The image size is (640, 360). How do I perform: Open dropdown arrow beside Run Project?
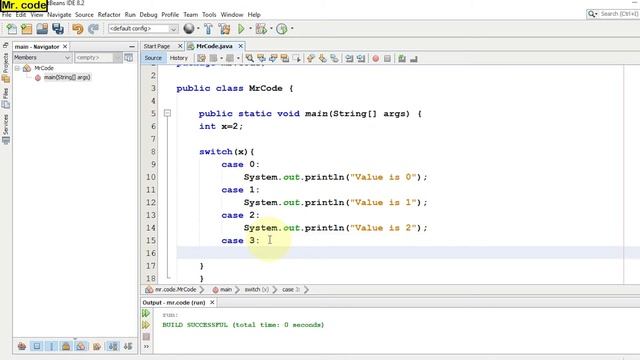pyautogui.click(x=250, y=29)
